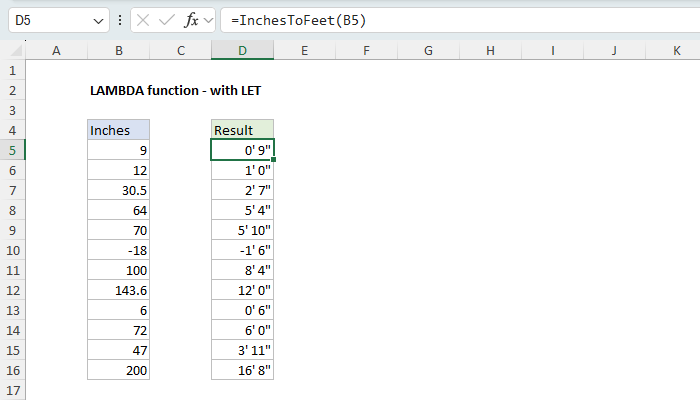Select the result cell 0' 6"

(242, 310)
